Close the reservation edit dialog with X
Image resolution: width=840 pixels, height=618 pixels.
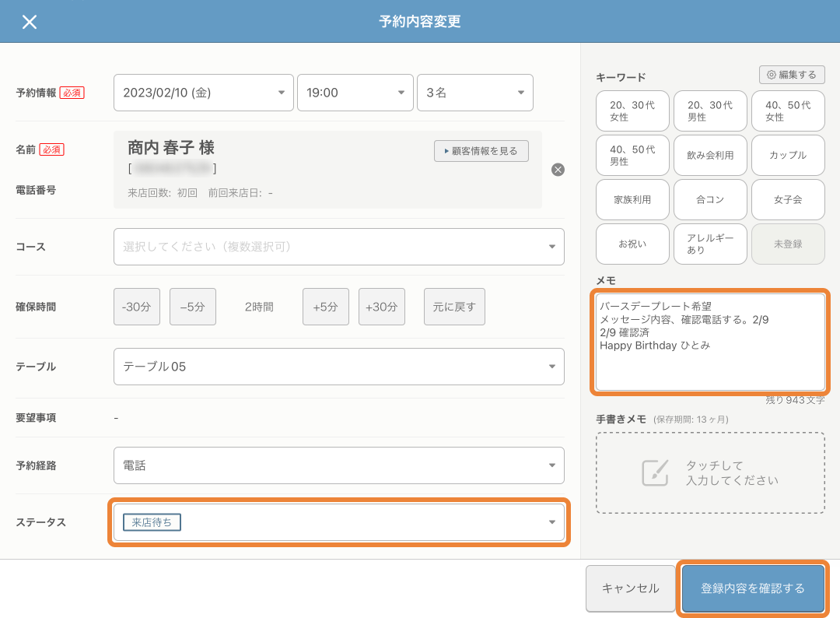[29, 22]
